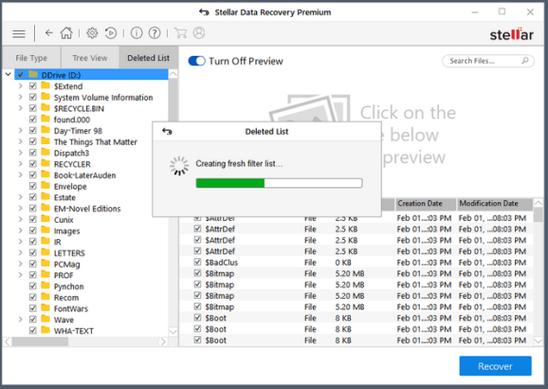This screenshot has height=389, width=548.
Task: Click the search magnifier icon
Action: (x=525, y=61)
